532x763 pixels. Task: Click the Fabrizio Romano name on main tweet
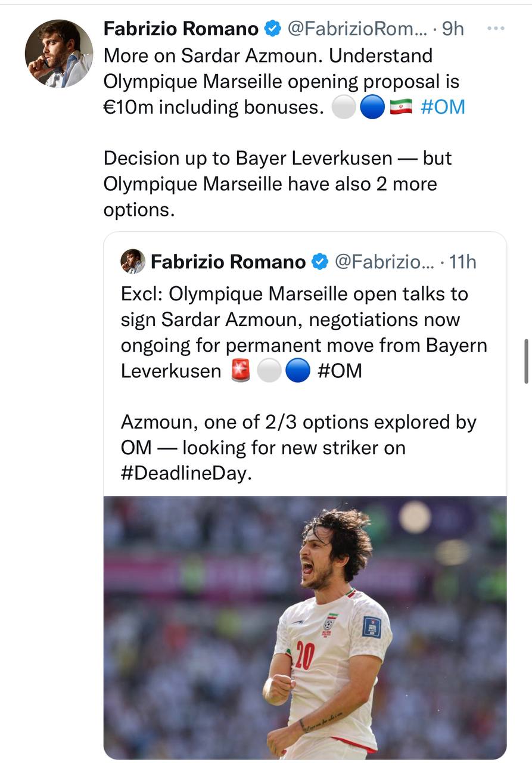[181, 28]
